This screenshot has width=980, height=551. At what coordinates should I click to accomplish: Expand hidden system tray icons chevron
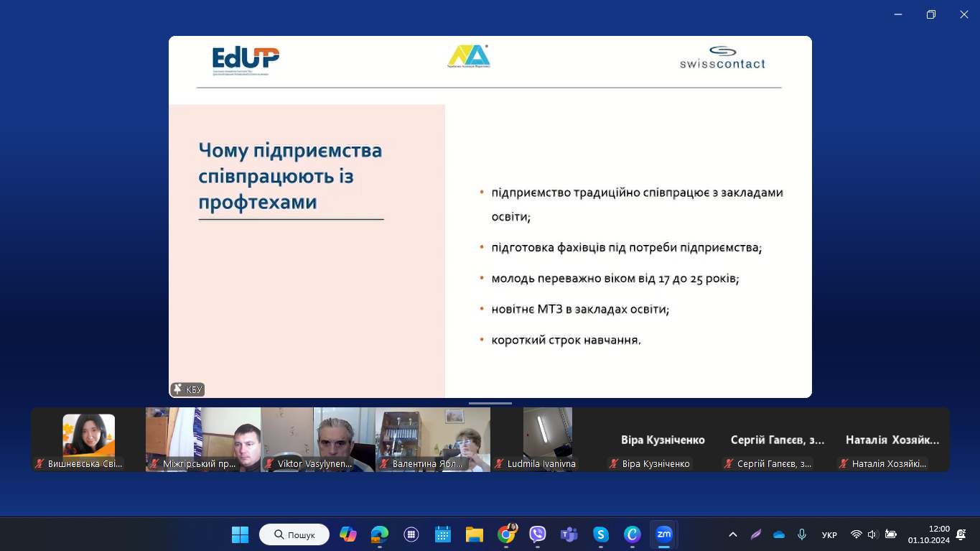[x=732, y=534]
